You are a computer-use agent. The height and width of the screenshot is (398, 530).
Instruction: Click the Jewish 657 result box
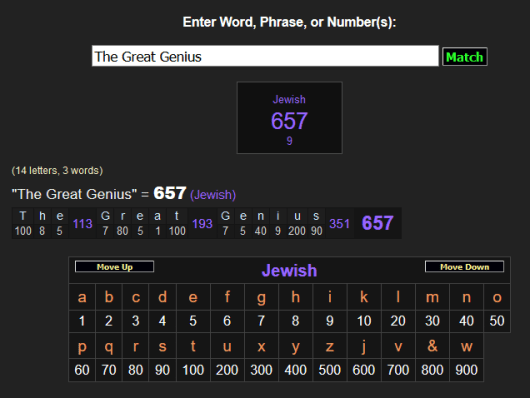coord(290,118)
